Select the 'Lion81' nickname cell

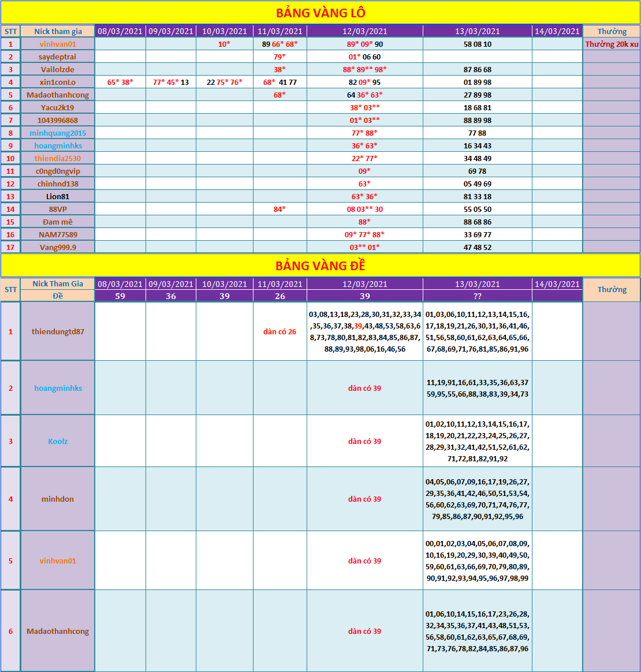pyautogui.click(x=58, y=197)
